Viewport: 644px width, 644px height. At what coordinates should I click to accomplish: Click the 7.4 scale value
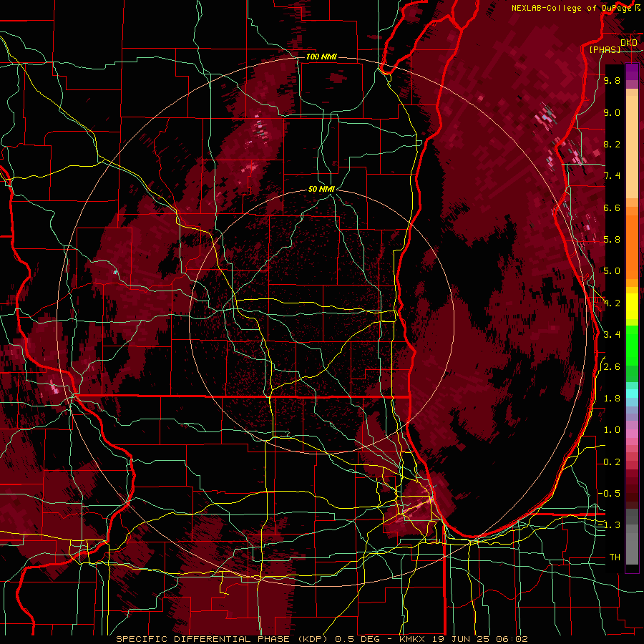612,176
